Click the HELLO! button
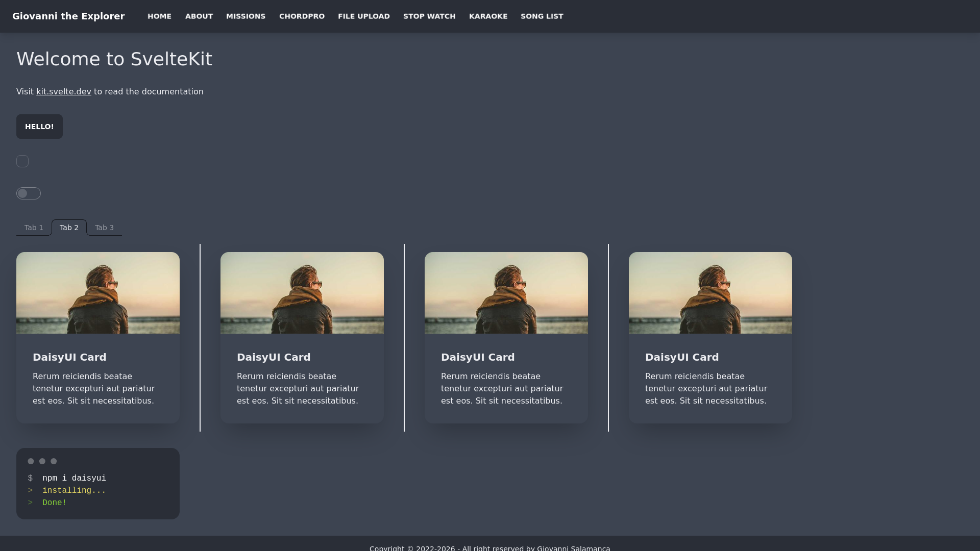The image size is (980, 551). [39, 127]
